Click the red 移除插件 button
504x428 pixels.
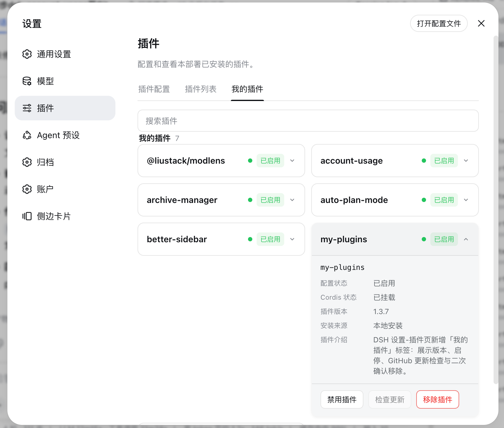(x=438, y=399)
